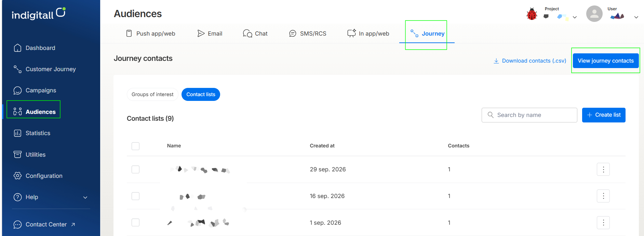Open the User account dropdown
Screen dimensions: 644x236
[x=636, y=17]
